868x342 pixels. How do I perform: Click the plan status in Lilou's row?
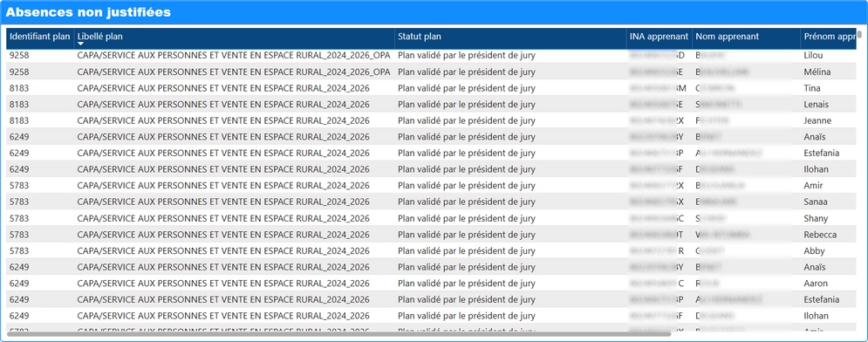point(467,55)
